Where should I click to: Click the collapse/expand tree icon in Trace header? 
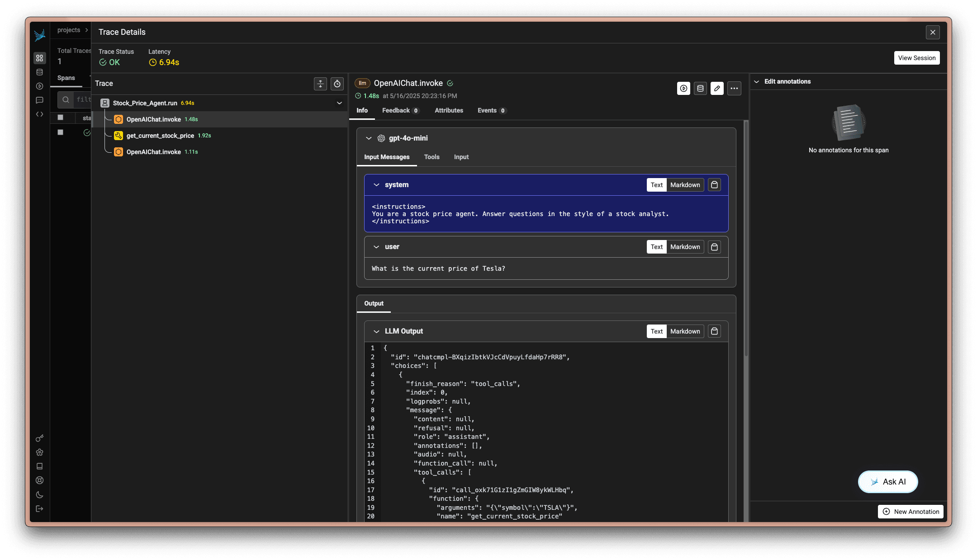320,84
